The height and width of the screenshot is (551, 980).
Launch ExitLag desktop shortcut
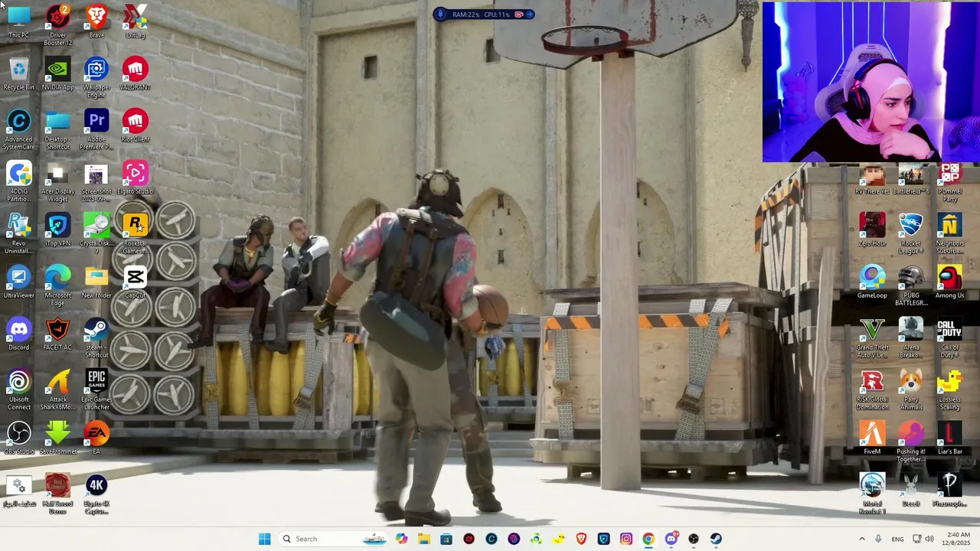click(x=136, y=21)
